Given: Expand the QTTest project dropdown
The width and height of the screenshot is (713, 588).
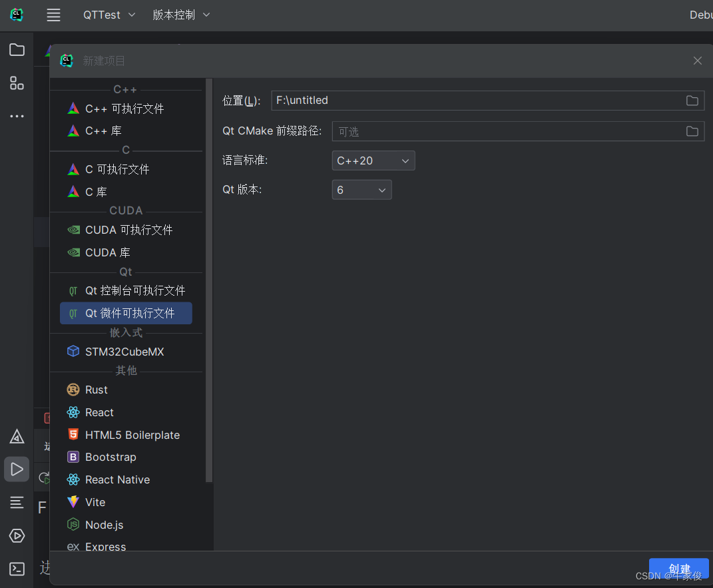Looking at the screenshot, I should click(x=109, y=15).
